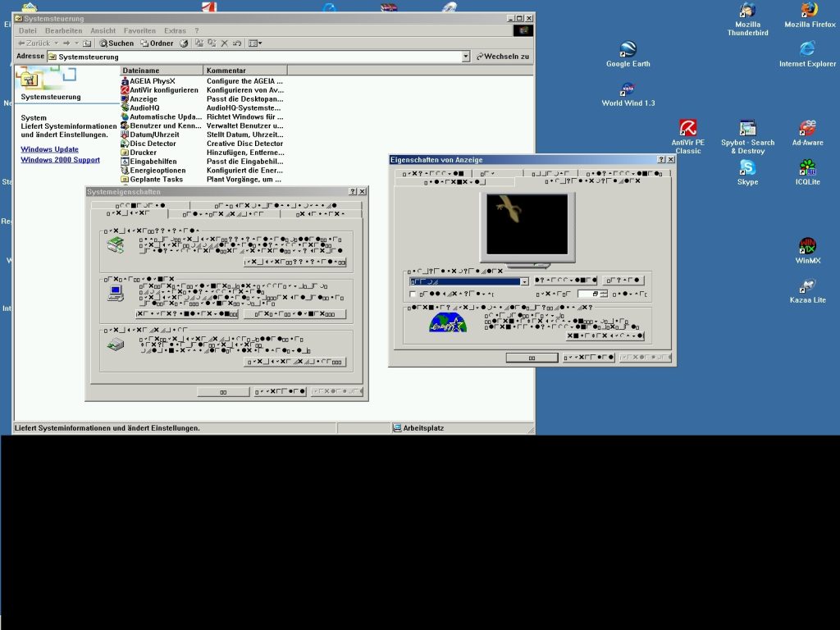The image size is (840, 630).
Task: Follow the Windows 2000 Support link
Action: tap(60, 160)
